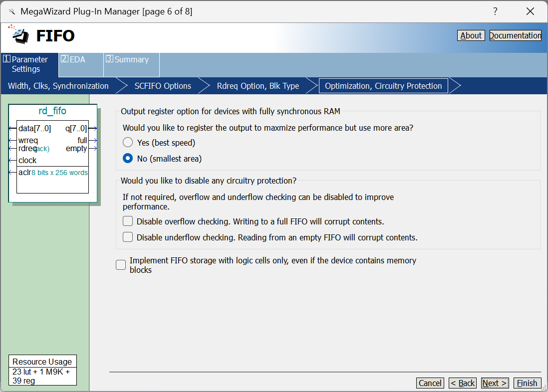This screenshot has width=548, height=392.
Task: Switch to the EDA tab
Action: pos(81,65)
